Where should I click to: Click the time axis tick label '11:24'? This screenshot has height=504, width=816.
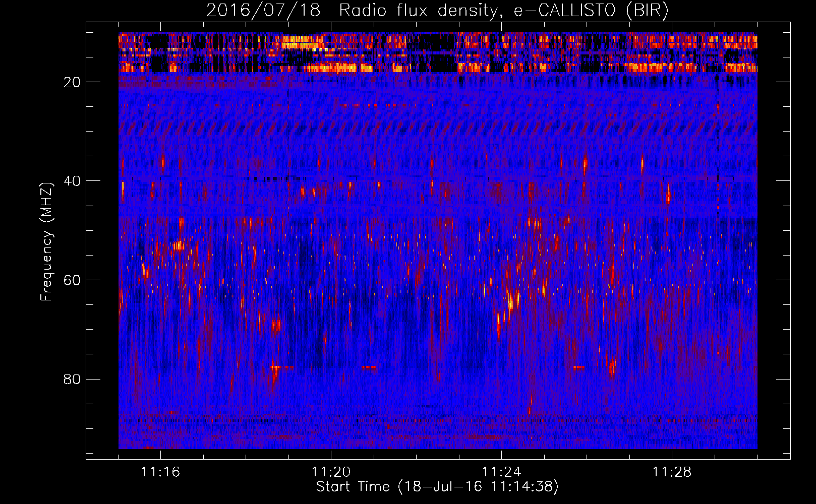[x=501, y=472]
